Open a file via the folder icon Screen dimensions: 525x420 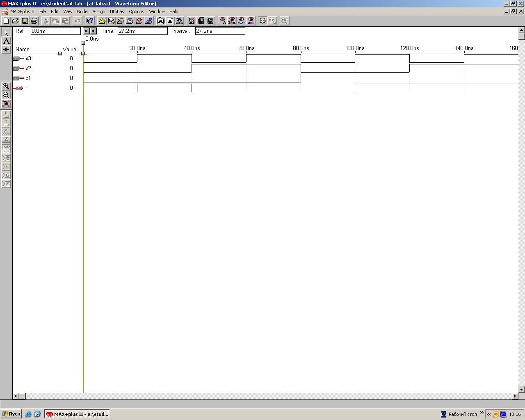pos(16,21)
